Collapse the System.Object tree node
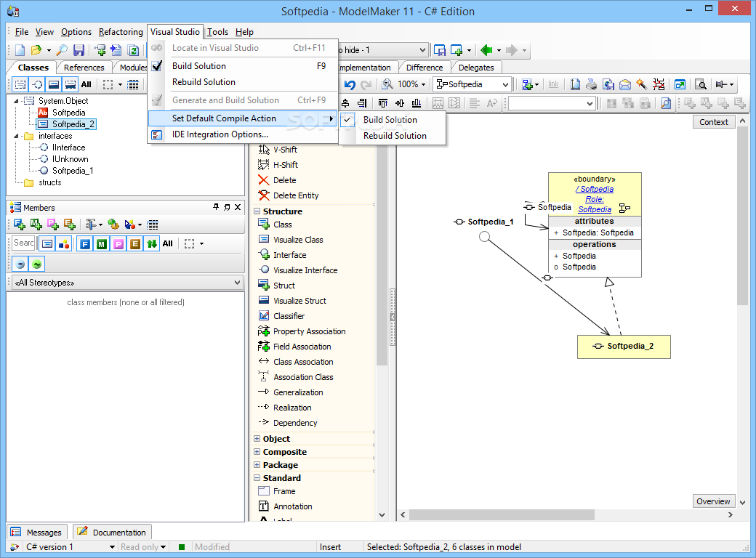This screenshot has height=558, width=756. tap(17, 101)
